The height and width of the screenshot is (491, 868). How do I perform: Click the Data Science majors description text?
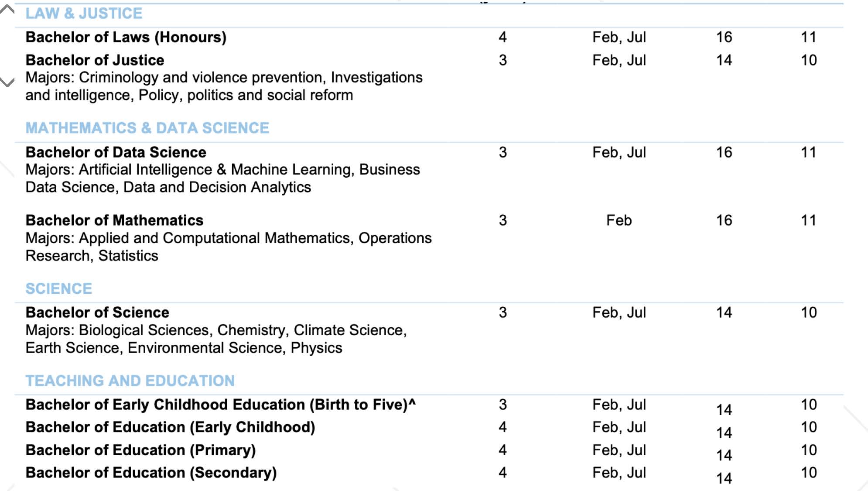222,179
